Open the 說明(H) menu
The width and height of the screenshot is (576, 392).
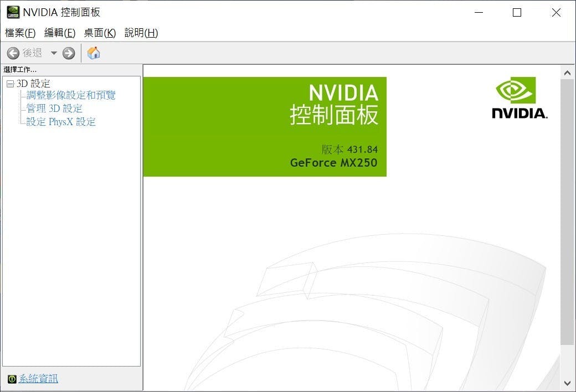pos(141,33)
